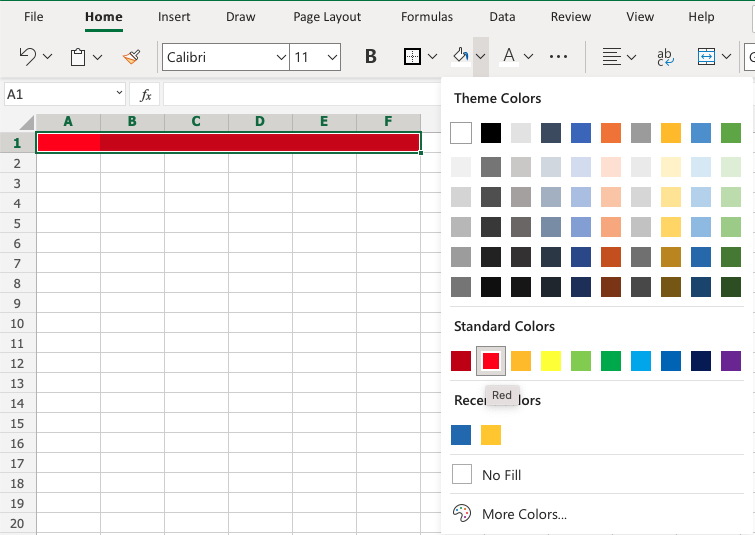
Task: Click the Wrap Text icon
Action: tap(664, 57)
